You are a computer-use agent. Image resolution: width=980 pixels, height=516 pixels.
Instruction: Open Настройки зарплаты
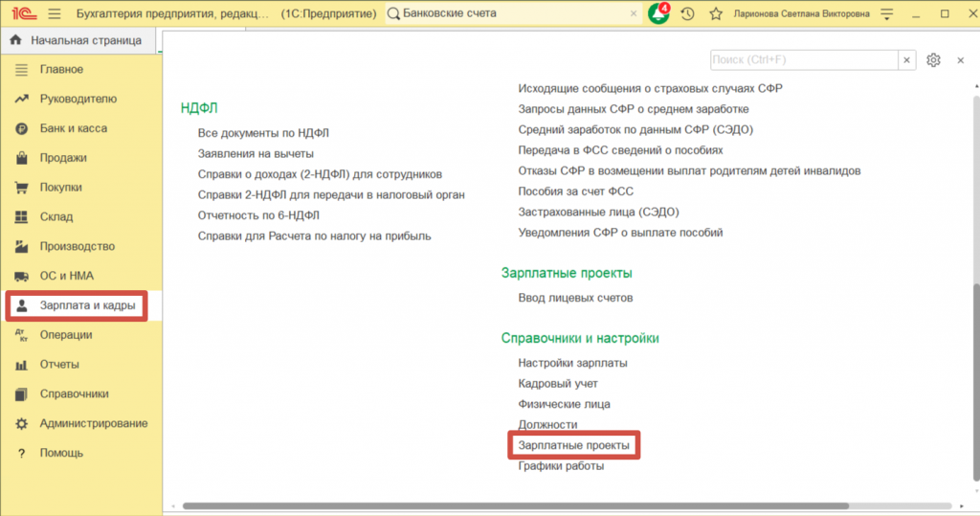tap(572, 363)
